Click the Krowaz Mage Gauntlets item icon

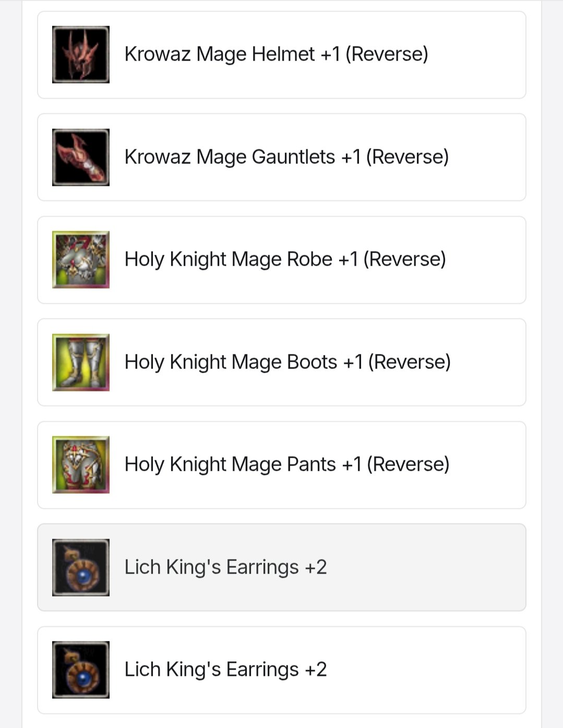coord(81,157)
